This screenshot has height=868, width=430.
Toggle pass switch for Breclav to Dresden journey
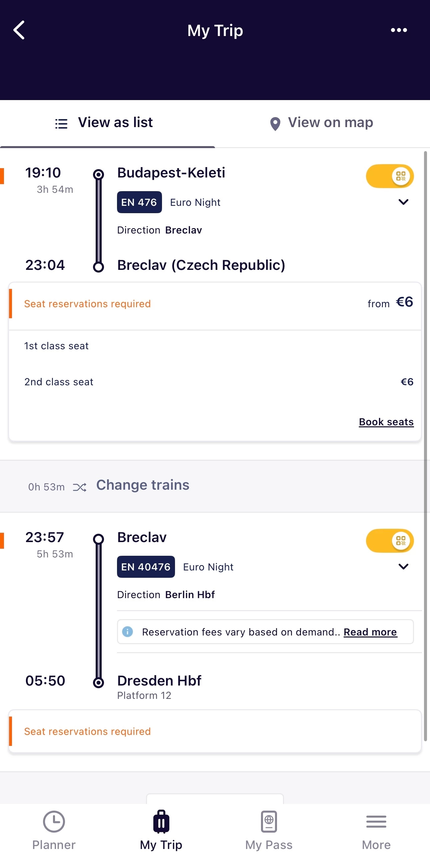pyautogui.click(x=390, y=540)
